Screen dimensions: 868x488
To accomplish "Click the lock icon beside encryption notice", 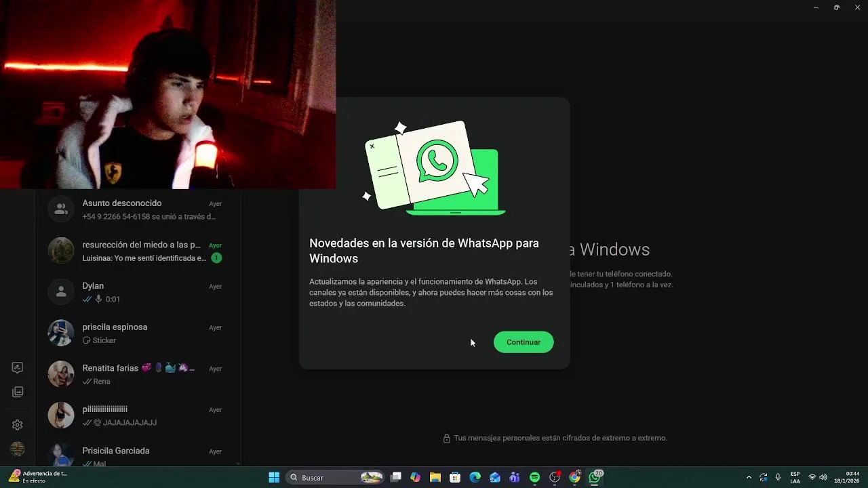I will [x=446, y=439].
